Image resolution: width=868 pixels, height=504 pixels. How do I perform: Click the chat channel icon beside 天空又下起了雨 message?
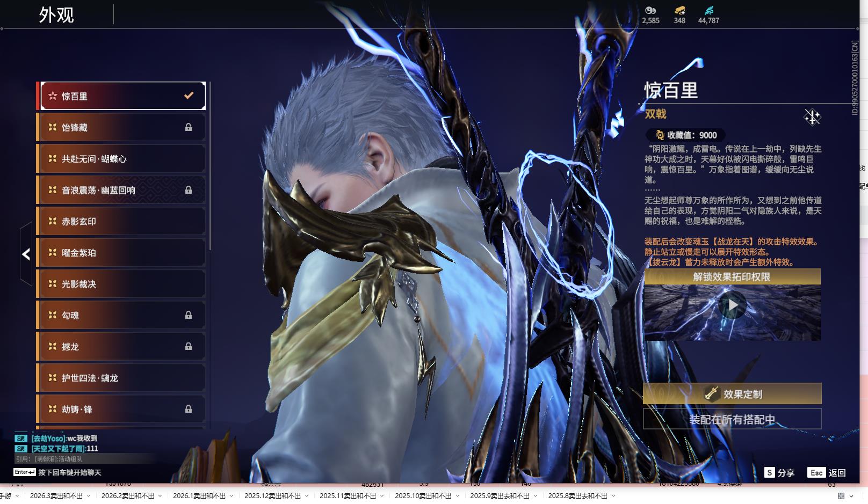click(21, 449)
